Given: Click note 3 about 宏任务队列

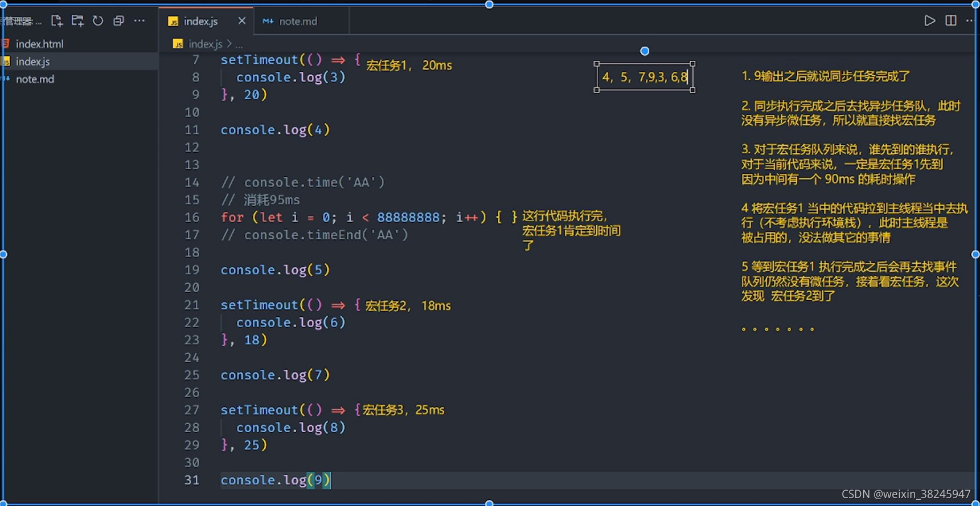Looking at the screenshot, I should (x=848, y=164).
